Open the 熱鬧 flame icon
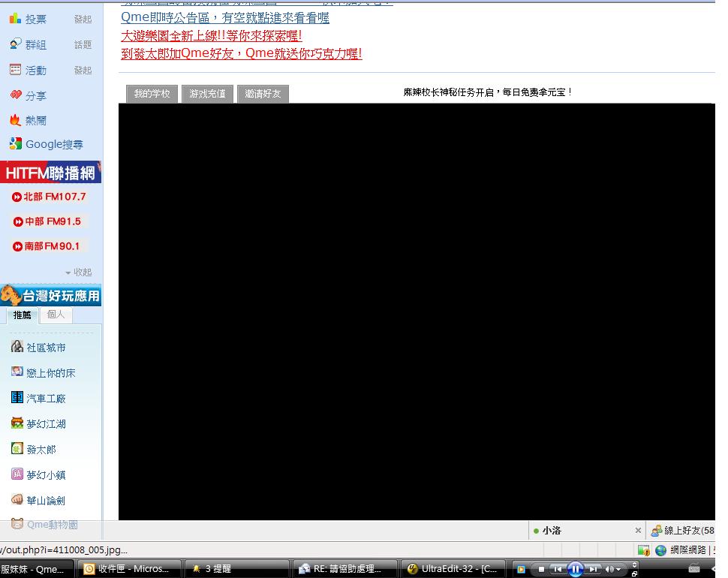 coord(16,120)
